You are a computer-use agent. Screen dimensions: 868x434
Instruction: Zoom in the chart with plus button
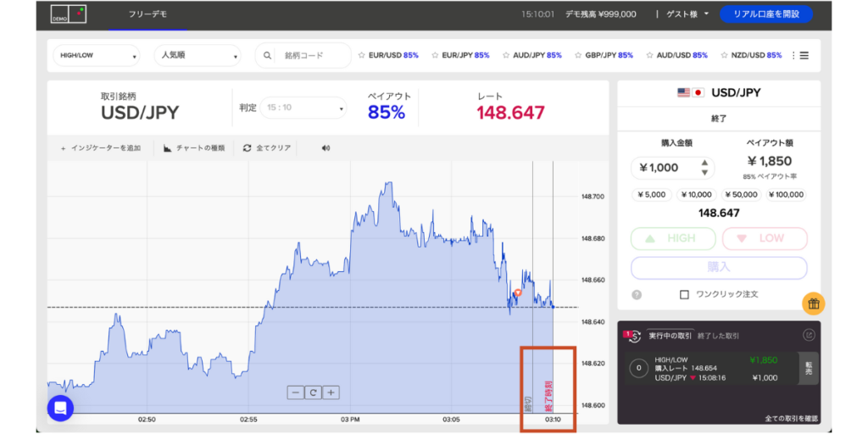(x=331, y=392)
